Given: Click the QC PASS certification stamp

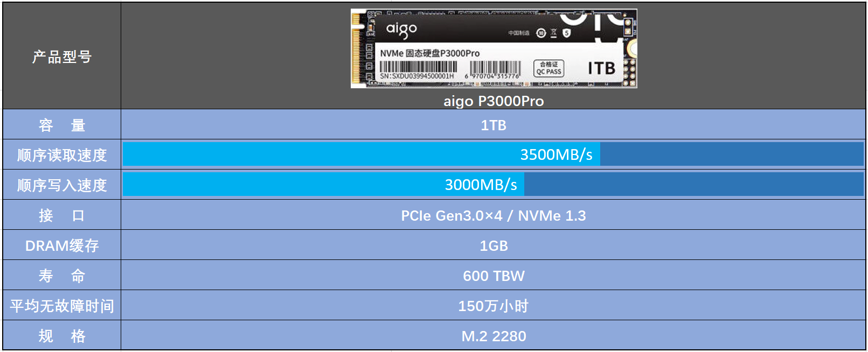Looking at the screenshot, I should (x=548, y=68).
